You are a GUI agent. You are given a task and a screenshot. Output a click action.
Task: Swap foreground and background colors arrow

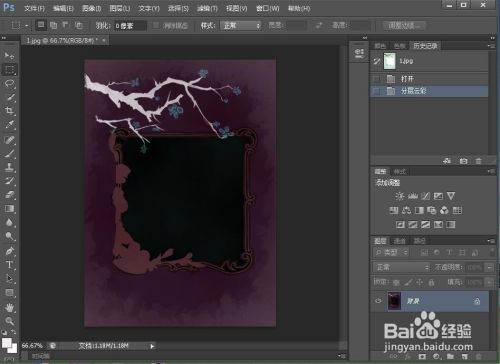pos(13,332)
